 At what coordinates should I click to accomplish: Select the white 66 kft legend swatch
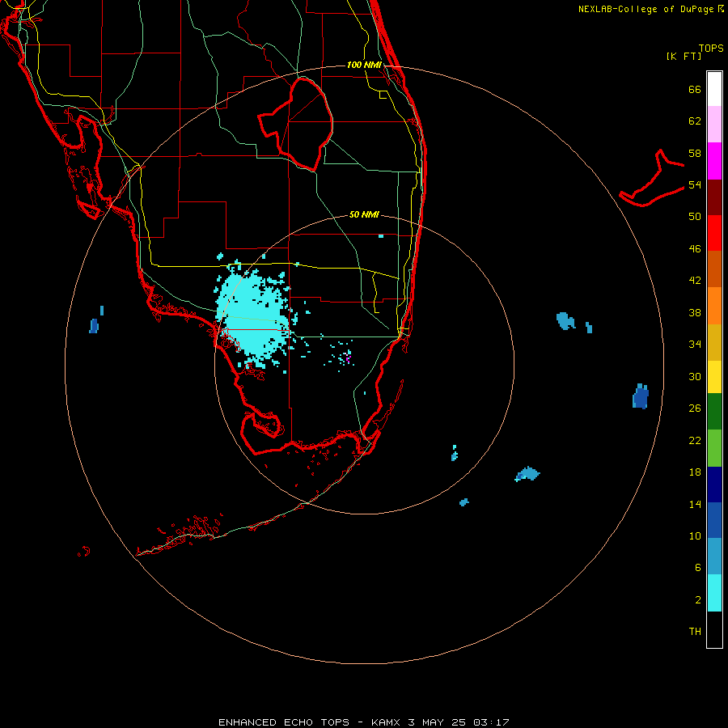click(714, 89)
